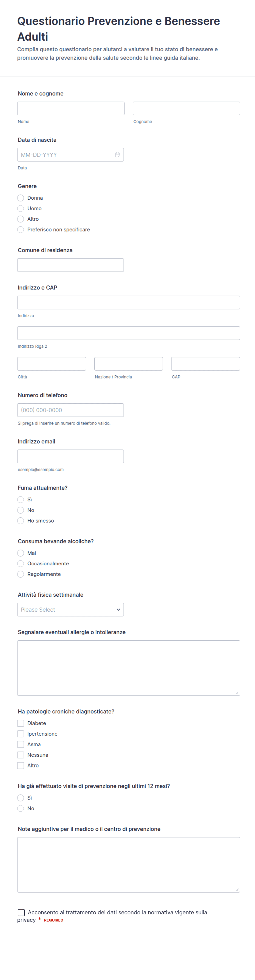Tick the Ipertensione checkbox

[21, 734]
